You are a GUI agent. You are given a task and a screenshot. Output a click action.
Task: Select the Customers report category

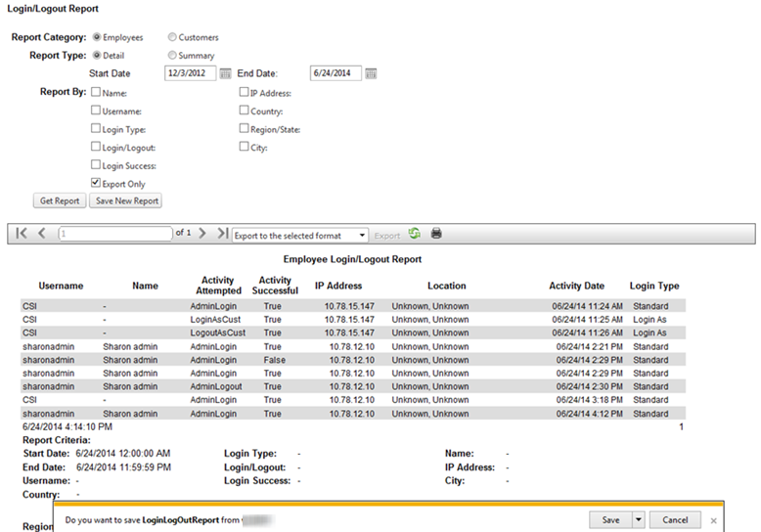tap(173, 37)
